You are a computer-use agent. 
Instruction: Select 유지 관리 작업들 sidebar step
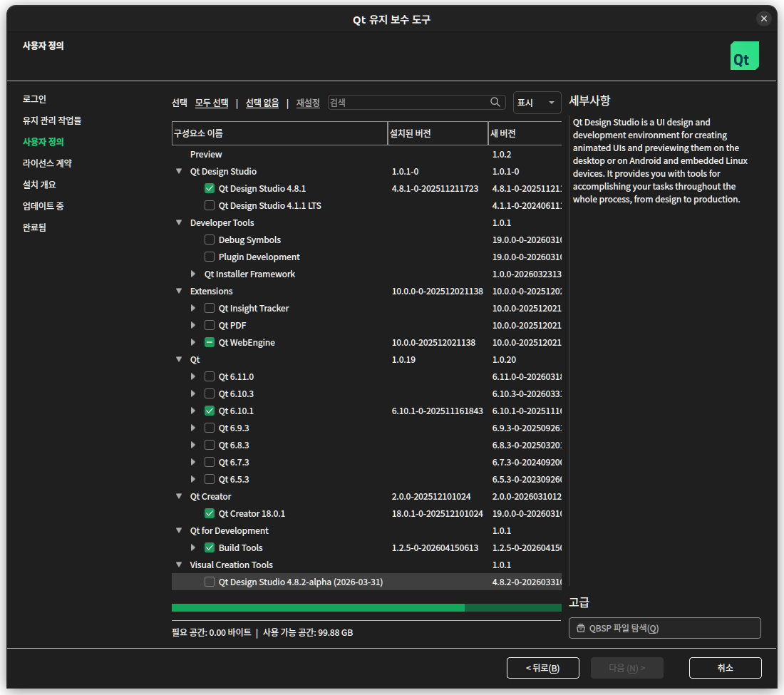point(52,120)
